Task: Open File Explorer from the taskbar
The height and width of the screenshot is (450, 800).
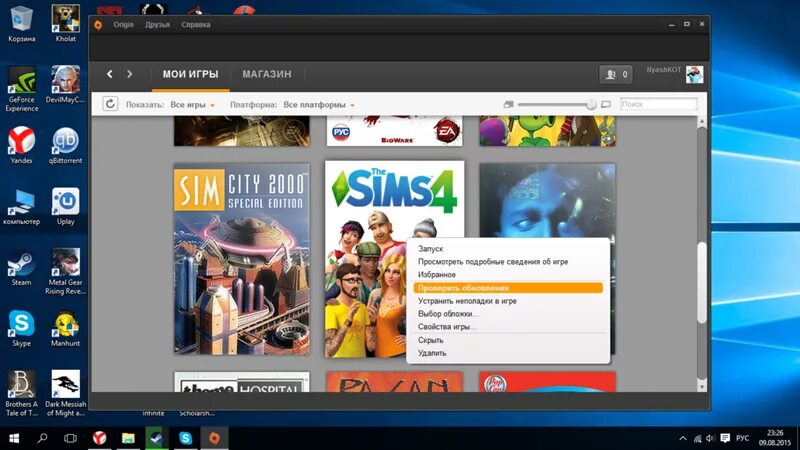Action: pos(128,438)
